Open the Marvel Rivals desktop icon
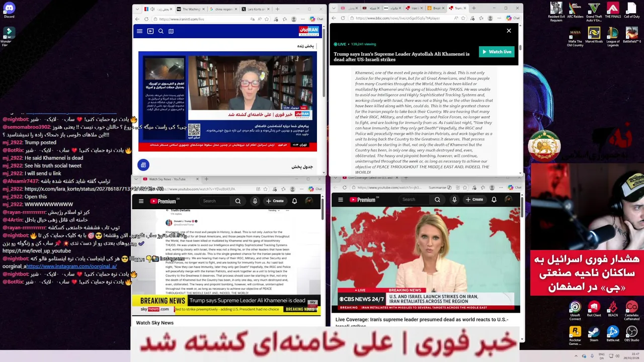Screen dimensions: 644x362 coord(594,36)
